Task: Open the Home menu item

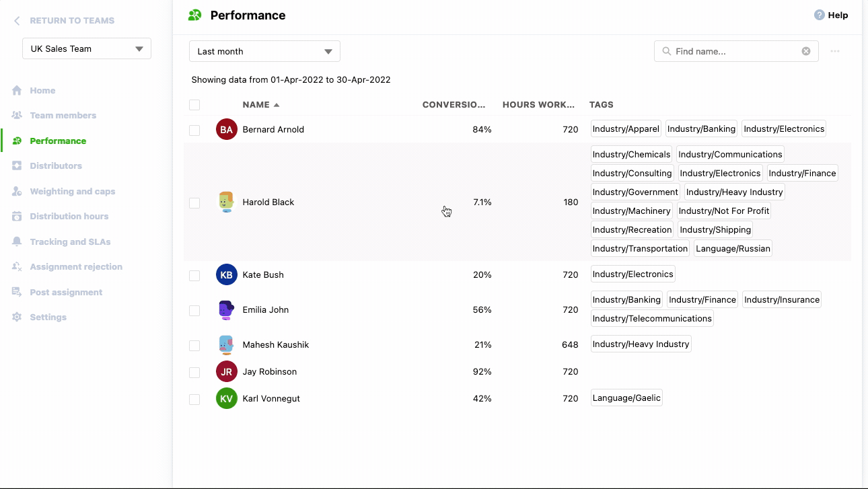Action: [42, 90]
